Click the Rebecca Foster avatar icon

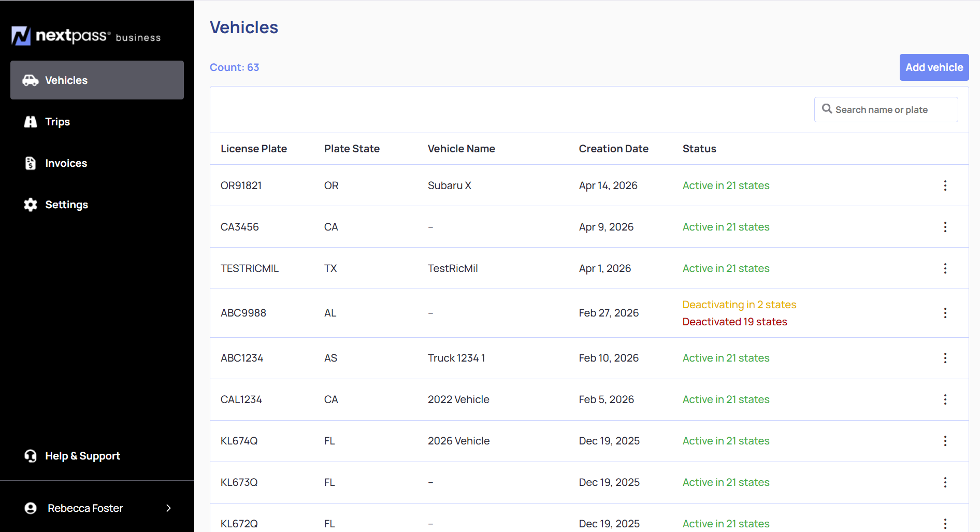[31, 508]
